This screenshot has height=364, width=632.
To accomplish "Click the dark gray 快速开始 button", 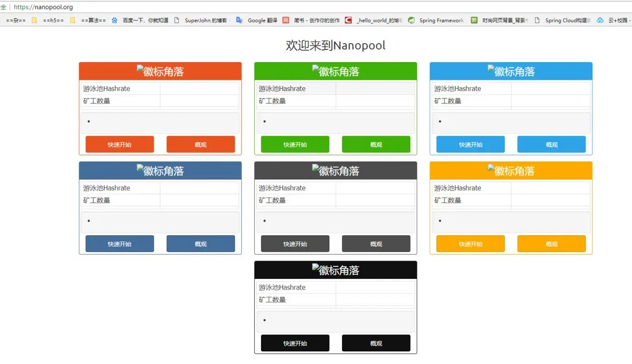I will tap(295, 244).
